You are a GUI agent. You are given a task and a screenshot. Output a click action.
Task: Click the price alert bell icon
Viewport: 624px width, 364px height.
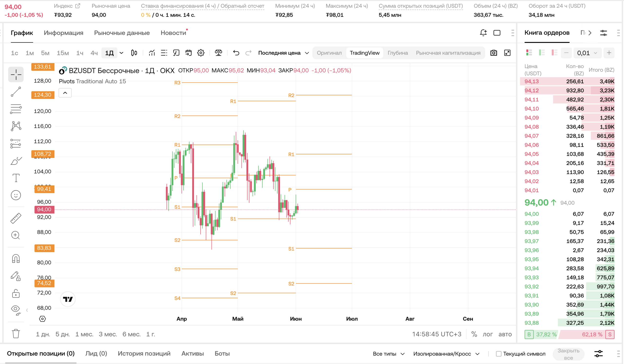[483, 33]
